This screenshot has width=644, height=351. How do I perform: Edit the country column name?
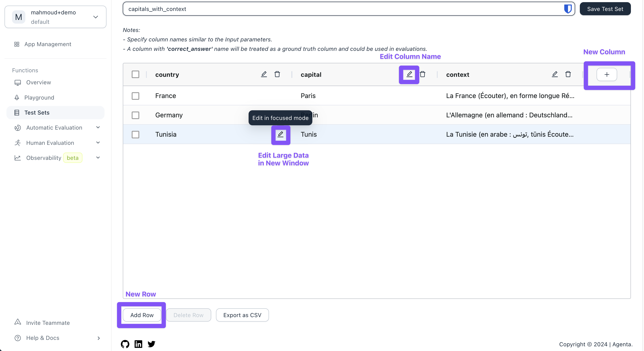(x=264, y=74)
